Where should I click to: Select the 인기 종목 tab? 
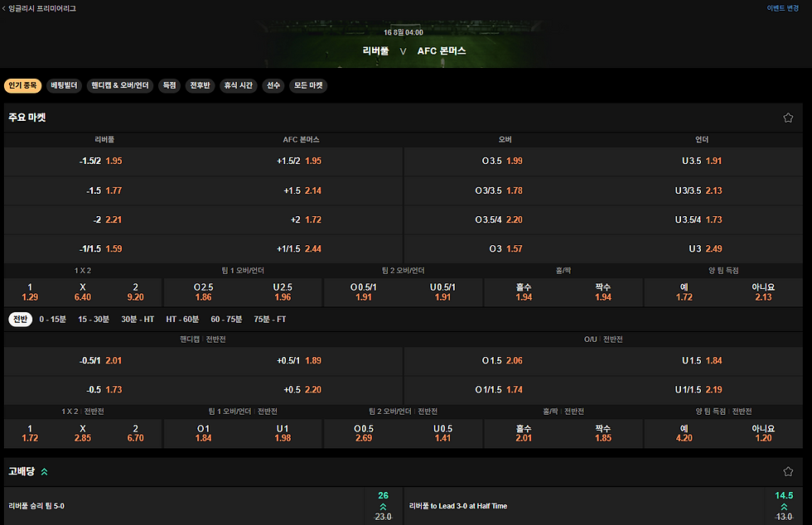(23, 85)
